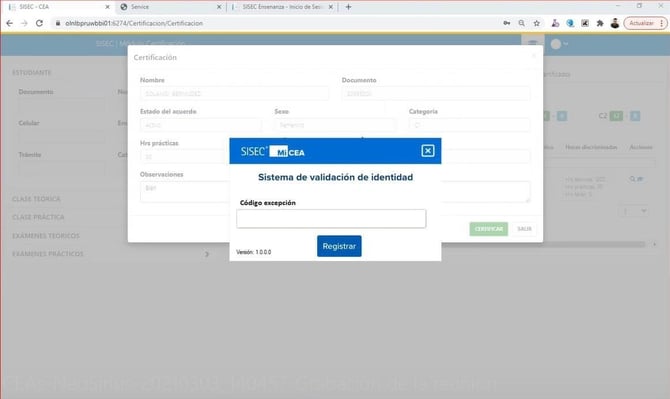Go forward in the browser
The height and width of the screenshot is (399, 670).
point(24,23)
